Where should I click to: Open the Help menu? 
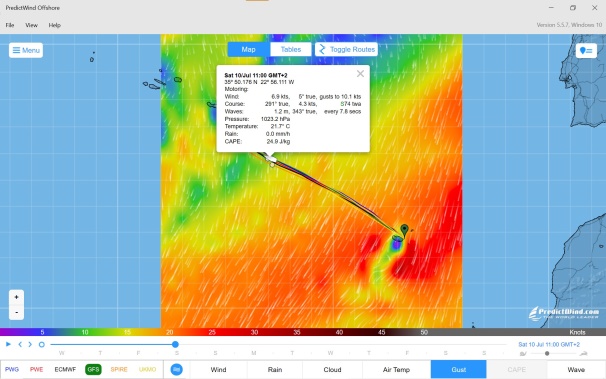tap(54, 25)
